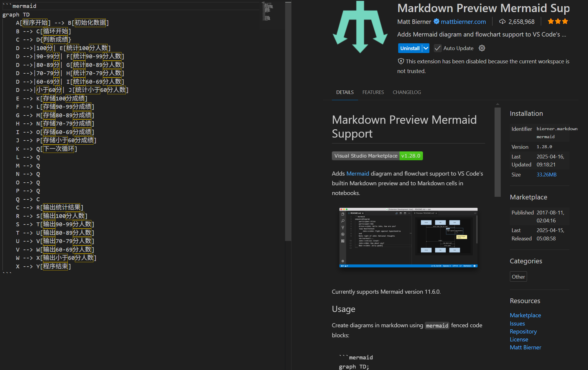588x370 pixels.
Task: Click the workspace trust shield icon
Action: pos(401,61)
